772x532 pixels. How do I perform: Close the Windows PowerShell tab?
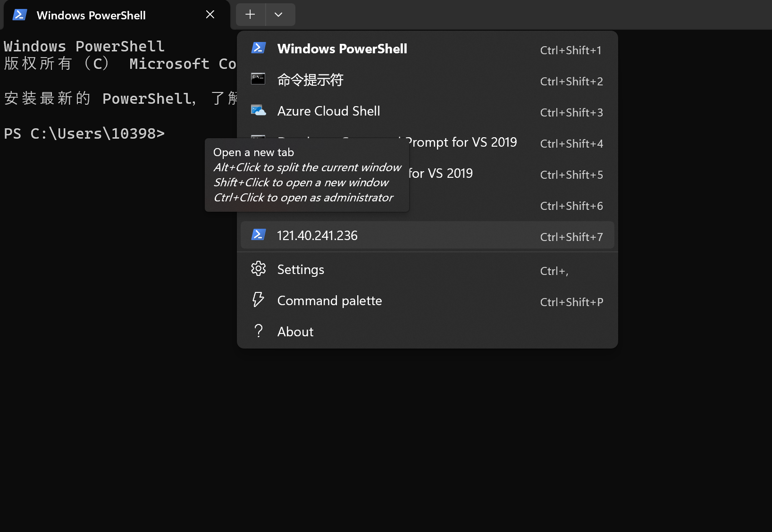(x=210, y=15)
